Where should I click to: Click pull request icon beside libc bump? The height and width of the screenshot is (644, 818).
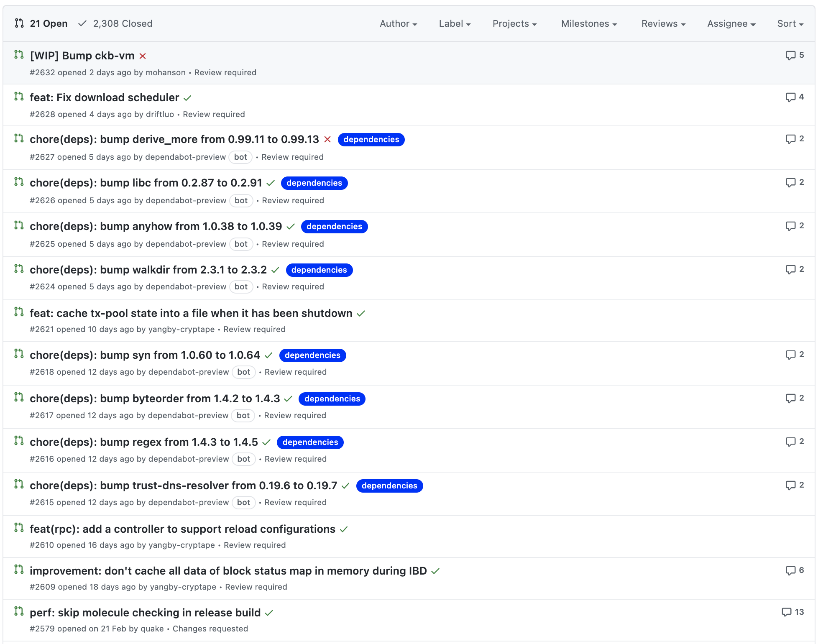click(19, 182)
